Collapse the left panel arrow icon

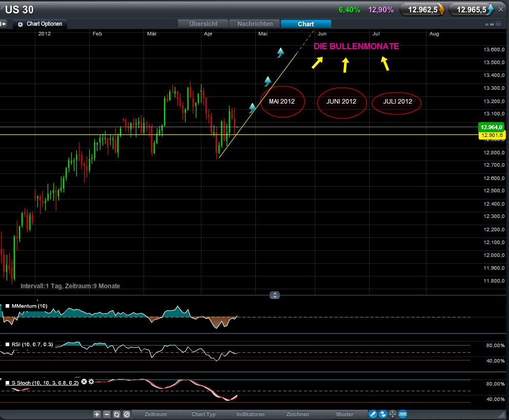[3, 24]
